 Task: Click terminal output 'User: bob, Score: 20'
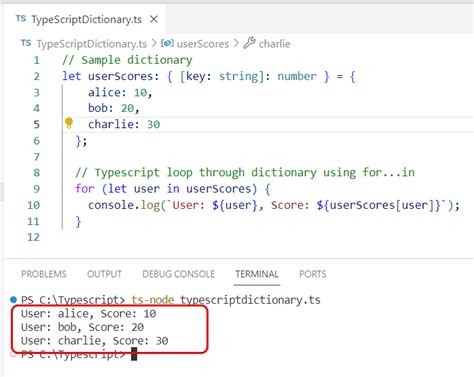click(82, 327)
